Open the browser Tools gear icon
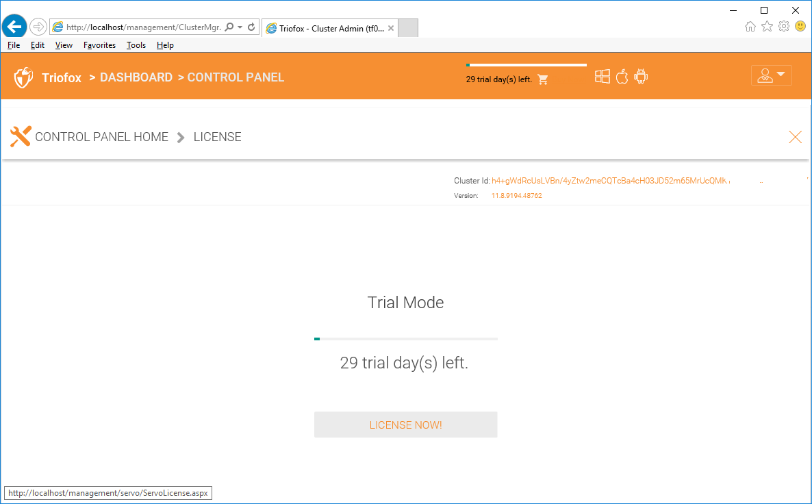This screenshot has height=504, width=812. pos(784,27)
